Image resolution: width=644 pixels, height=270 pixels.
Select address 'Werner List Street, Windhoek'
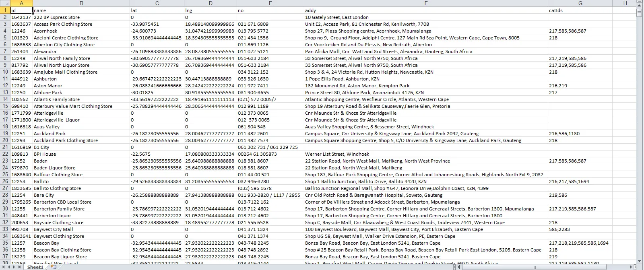(426, 154)
